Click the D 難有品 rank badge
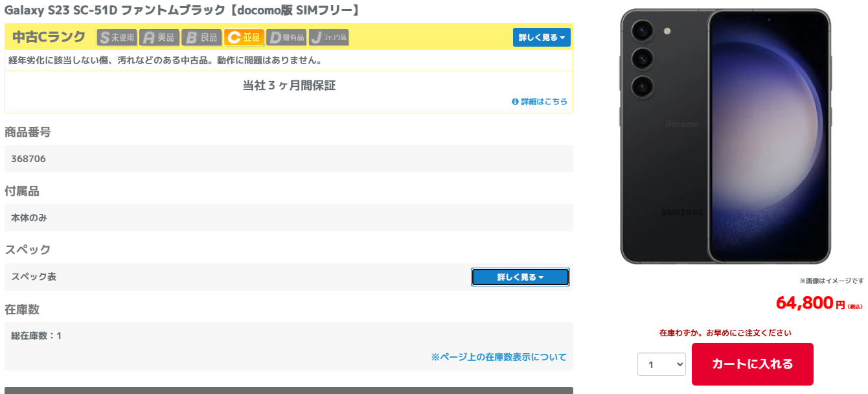 286,38
